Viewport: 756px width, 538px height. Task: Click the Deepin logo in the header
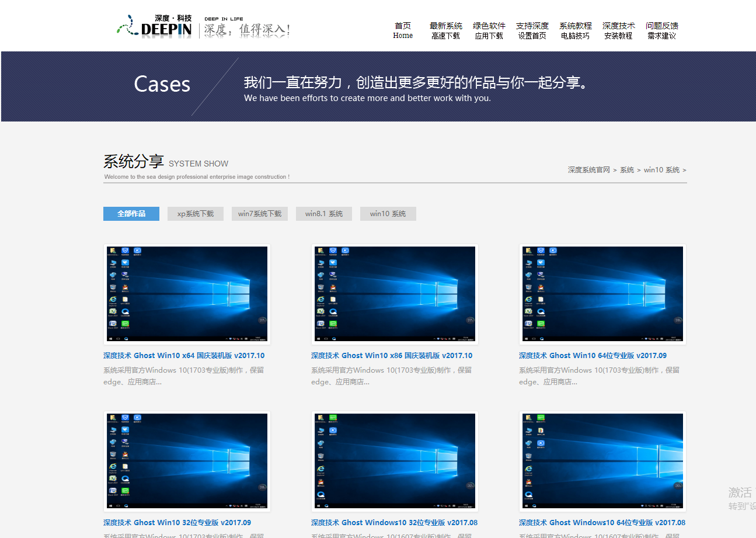coord(155,27)
